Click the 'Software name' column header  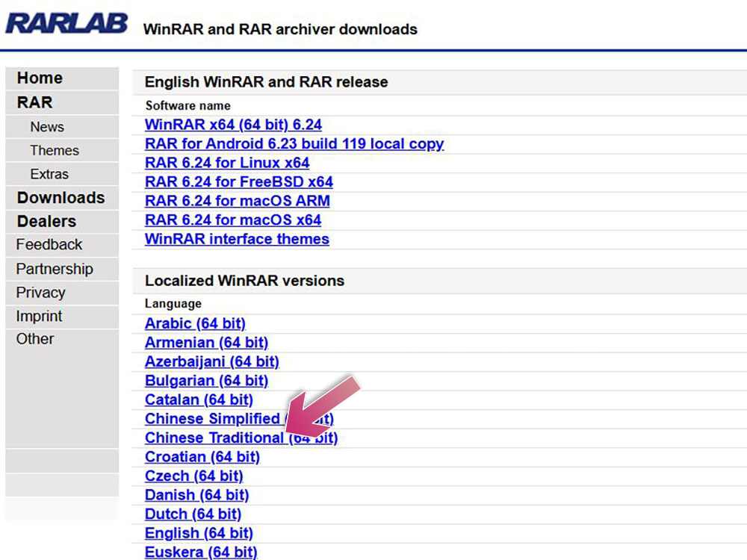click(x=187, y=106)
